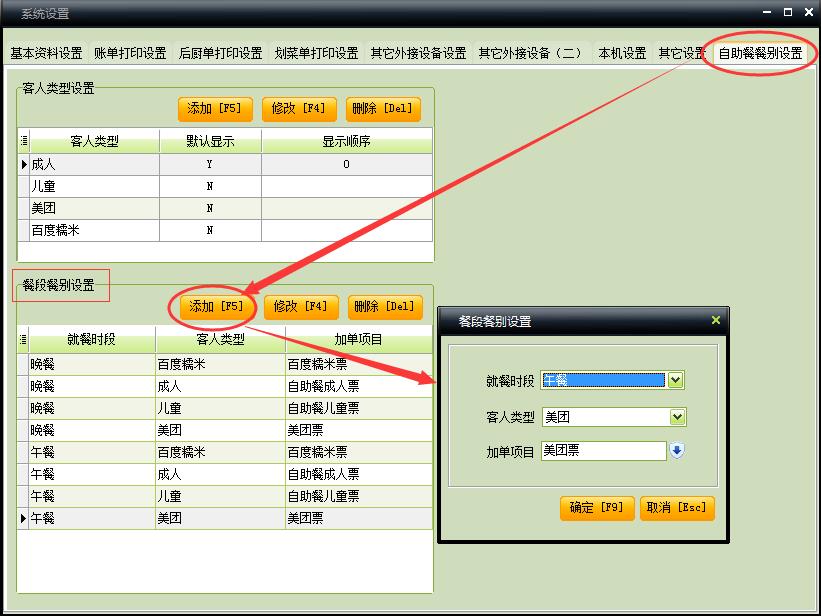This screenshot has width=821, height=616.
Task: Click the 加单项目 column header
Action: (359, 339)
